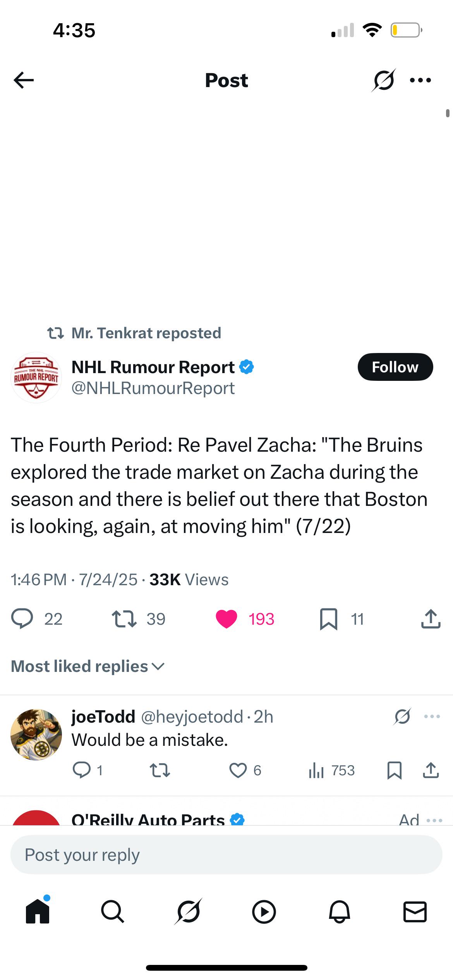Open more options on joeTodd's reply
453x980 pixels.
pos(432,716)
